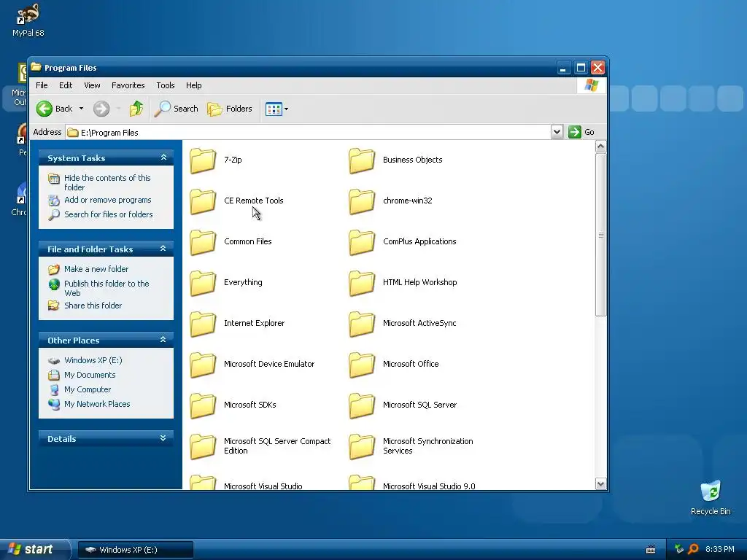
Task: Collapse the Other Places panel
Action: tap(163, 340)
